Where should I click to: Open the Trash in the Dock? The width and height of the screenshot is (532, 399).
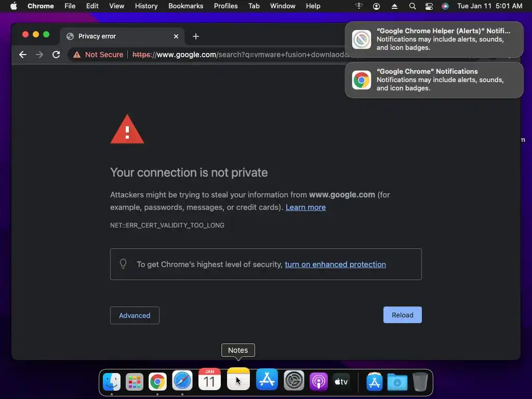point(420,382)
